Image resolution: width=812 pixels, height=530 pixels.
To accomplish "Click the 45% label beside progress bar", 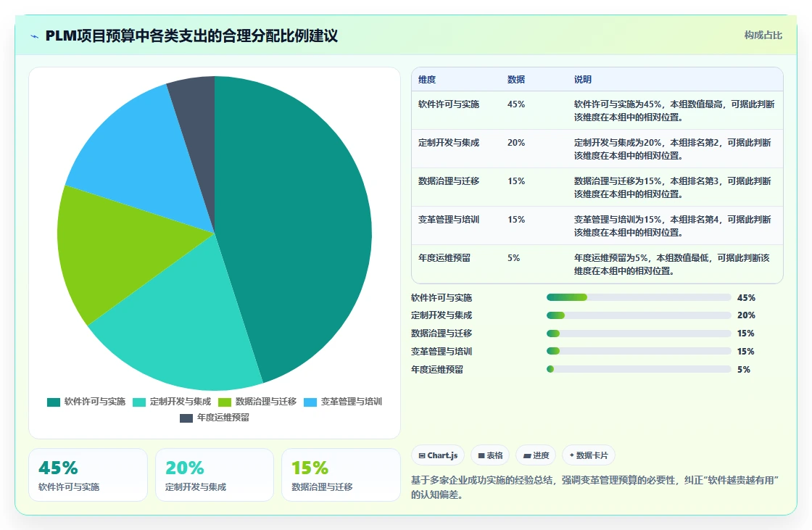I will (746, 297).
